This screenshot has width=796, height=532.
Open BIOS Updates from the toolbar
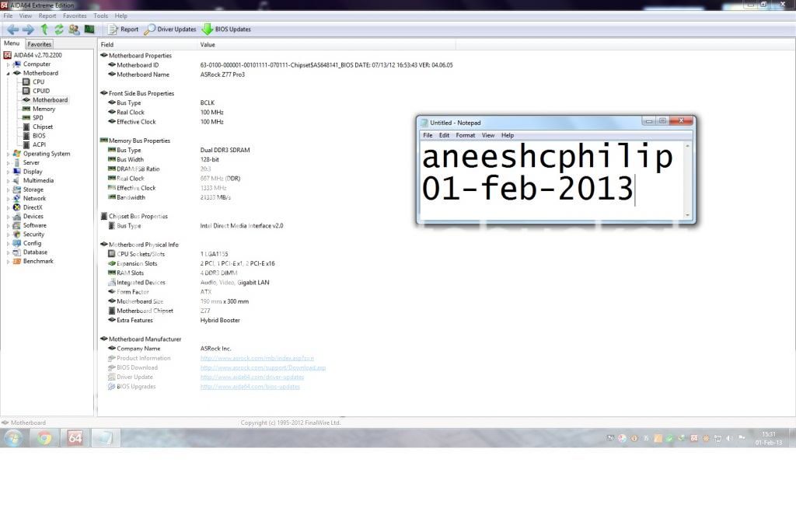coord(226,30)
